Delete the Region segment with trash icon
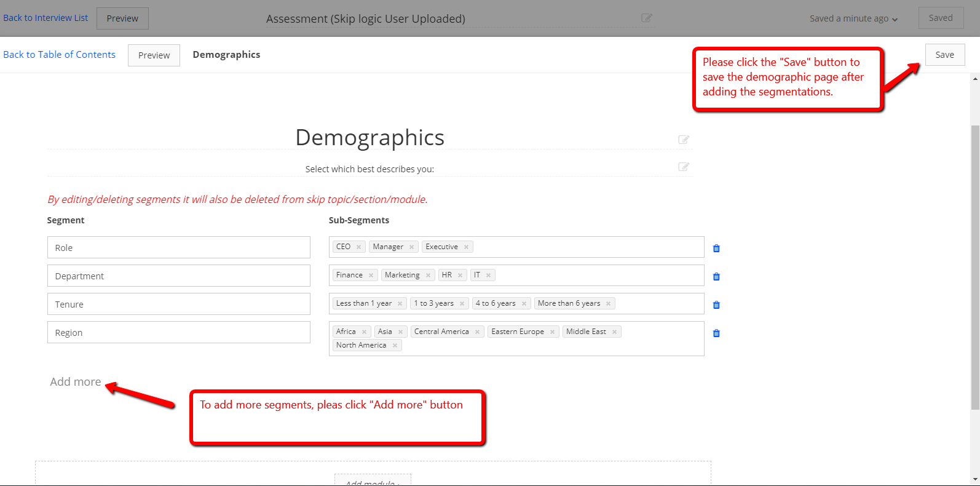The image size is (980, 486). [716, 333]
